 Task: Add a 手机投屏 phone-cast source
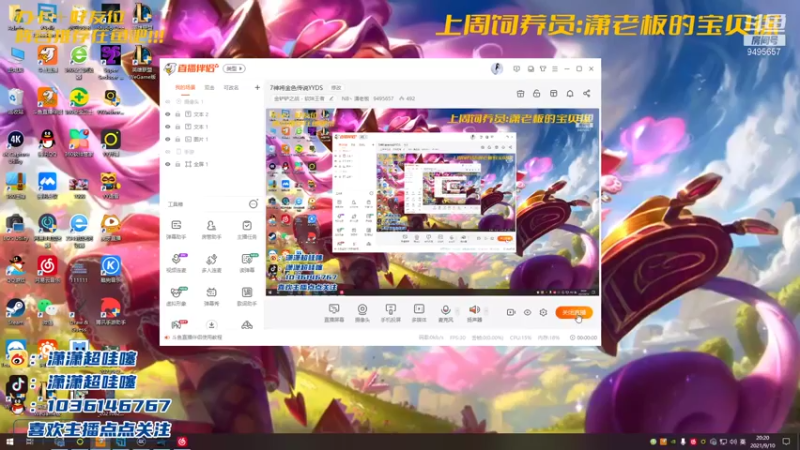click(x=390, y=313)
